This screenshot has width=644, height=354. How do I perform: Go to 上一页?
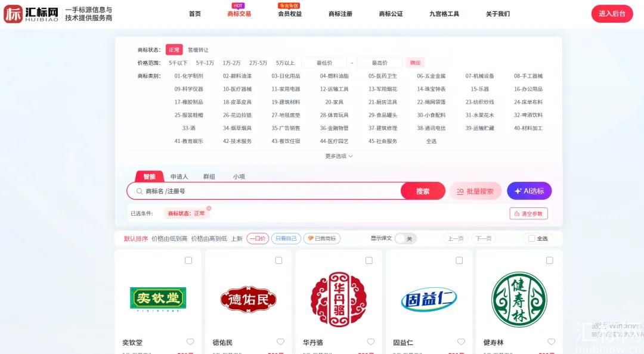coord(456,238)
